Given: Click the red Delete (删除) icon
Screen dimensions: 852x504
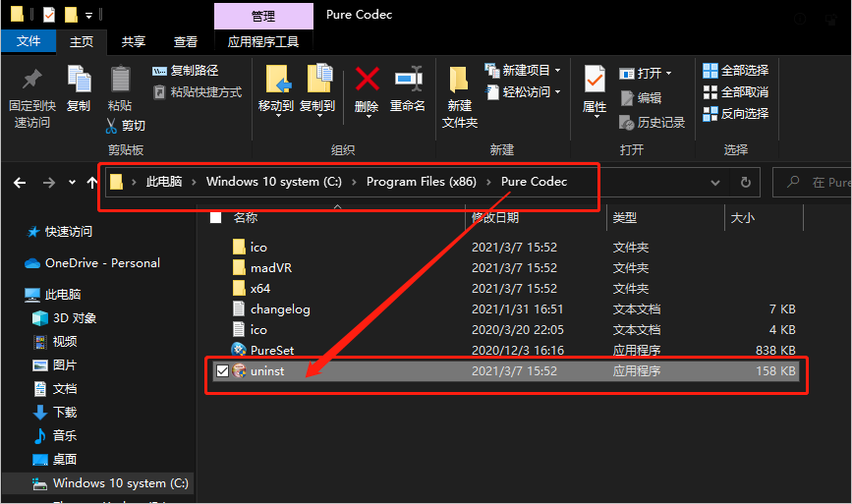Looking at the screenshot, I should click(x=367, y=79).
